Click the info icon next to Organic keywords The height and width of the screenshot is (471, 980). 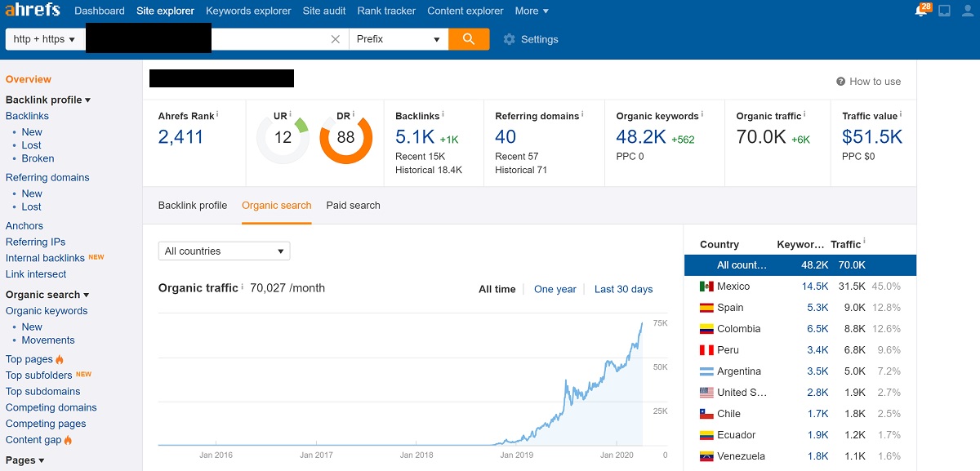702,114
